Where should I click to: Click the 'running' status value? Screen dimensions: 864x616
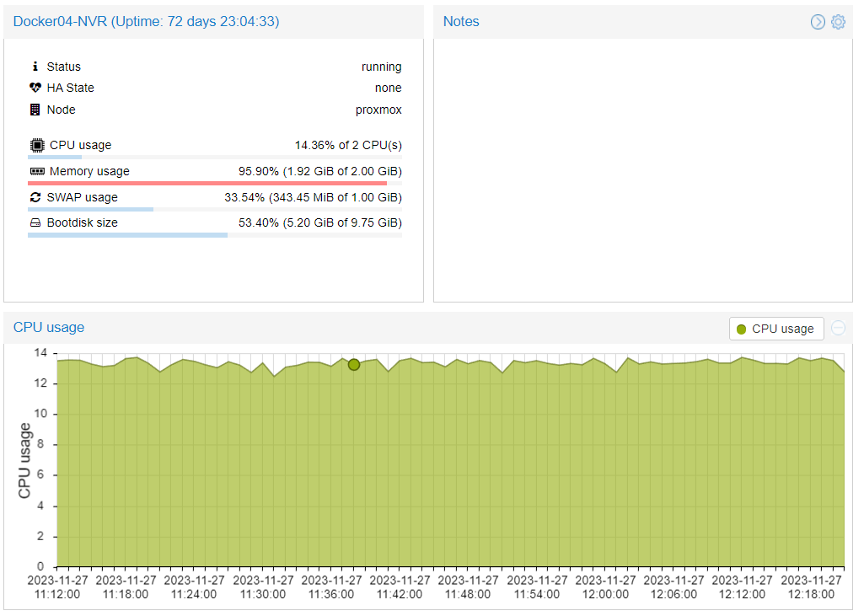point(381,67)
